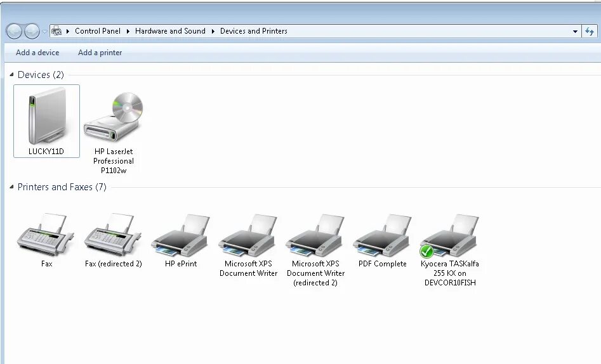Click the Devices and Printers address bar icon

pyautogui.click(x=56, y=31)
